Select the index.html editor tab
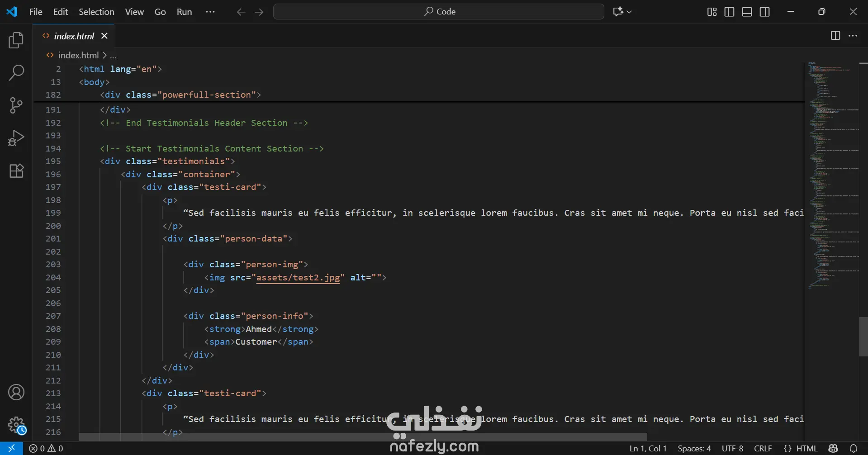868x455 pixels. 74,36
